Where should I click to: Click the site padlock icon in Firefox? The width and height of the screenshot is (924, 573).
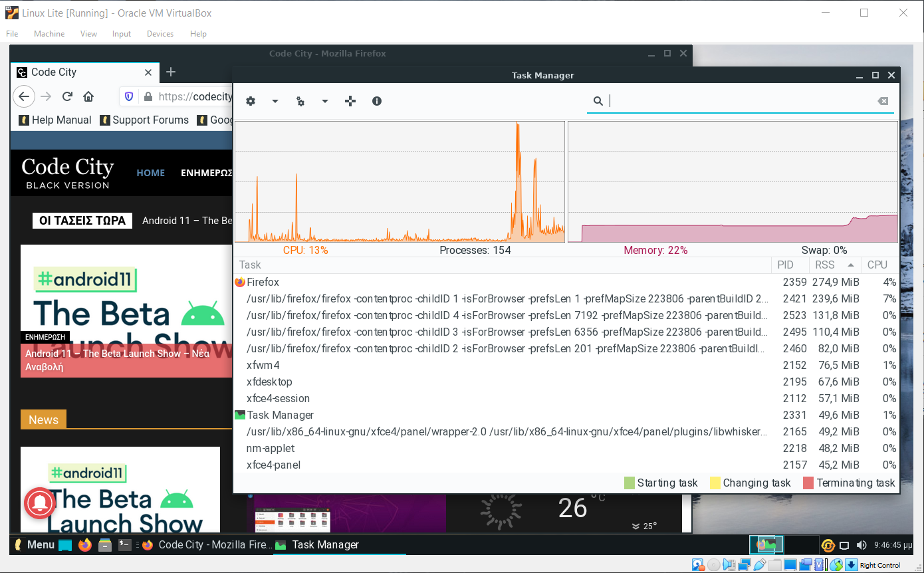[148, 96]
